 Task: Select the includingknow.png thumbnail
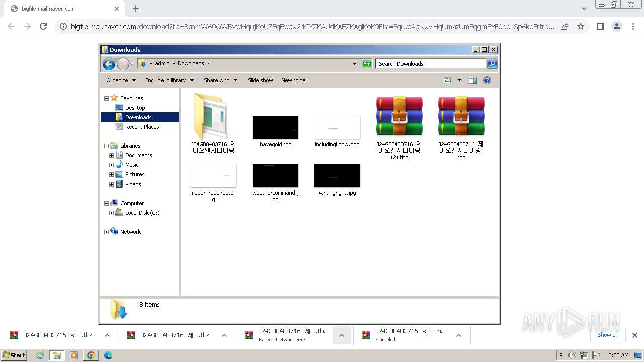(337, 127)
